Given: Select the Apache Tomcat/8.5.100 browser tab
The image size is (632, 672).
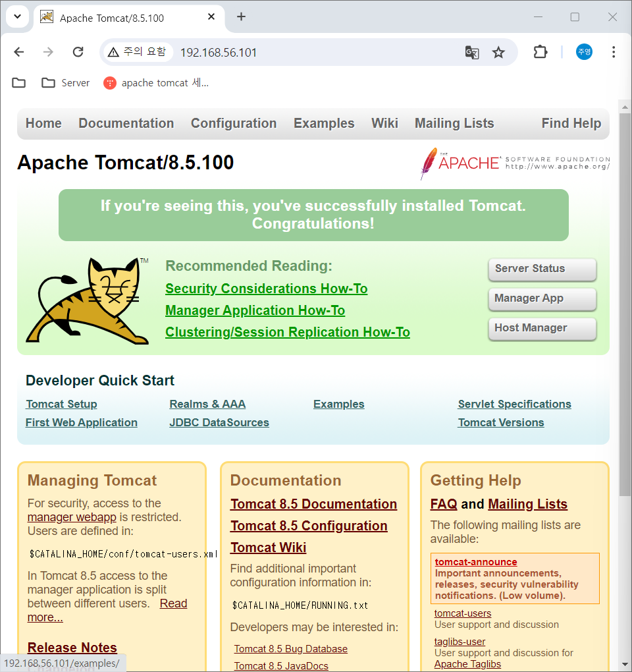Looking at the screenshot, I should click(128, 18).
